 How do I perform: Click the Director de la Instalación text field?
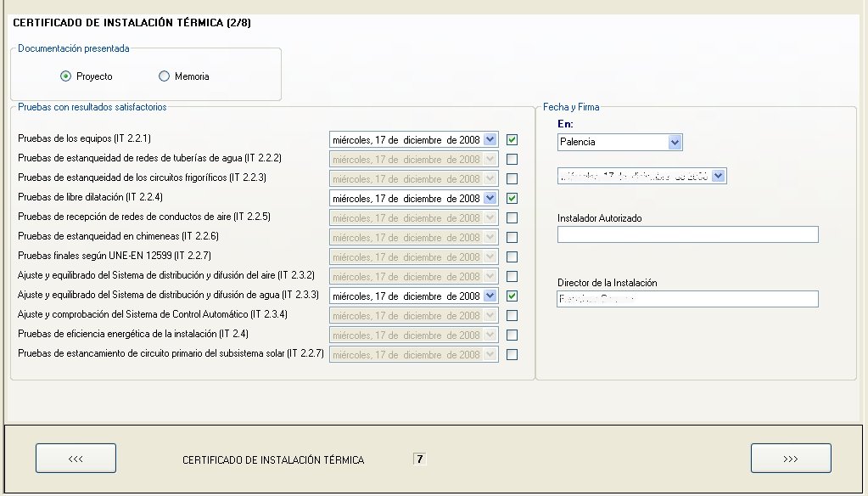click(687, 299)
